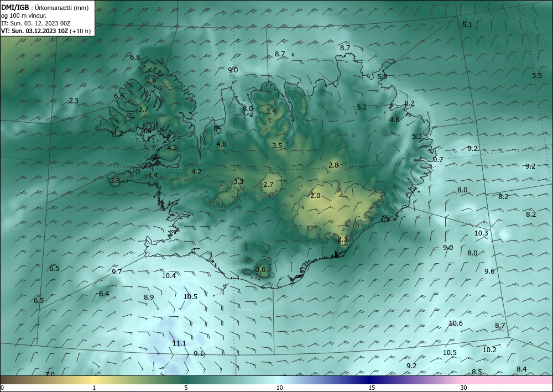
Task: Click the 5.2 value on the map
Action: point(362,107)
